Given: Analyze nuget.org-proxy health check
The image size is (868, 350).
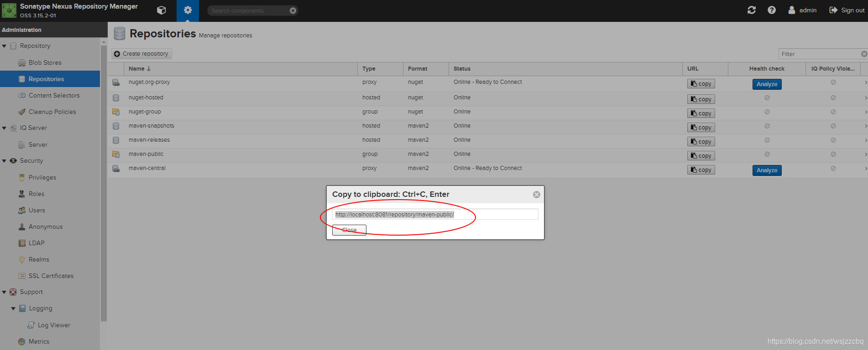Looking at the screenshot, I should click(x=767, y=84).
